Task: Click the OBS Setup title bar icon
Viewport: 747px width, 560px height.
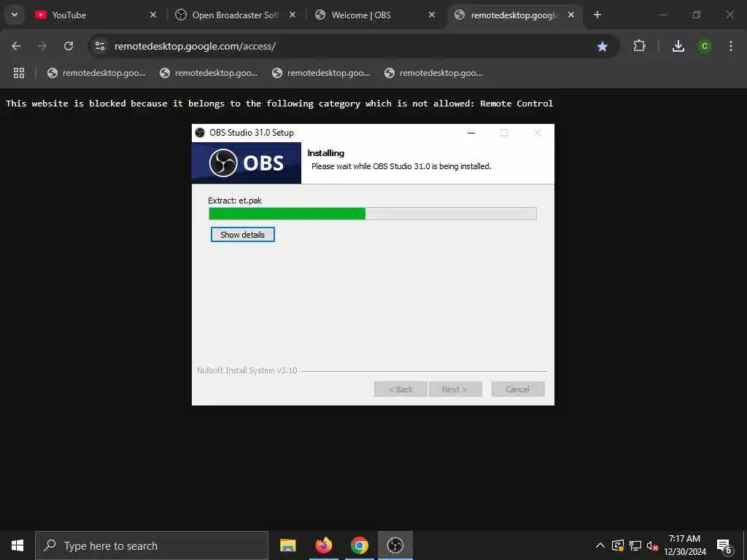Action: pyautogui.click(x=200, y=133)
